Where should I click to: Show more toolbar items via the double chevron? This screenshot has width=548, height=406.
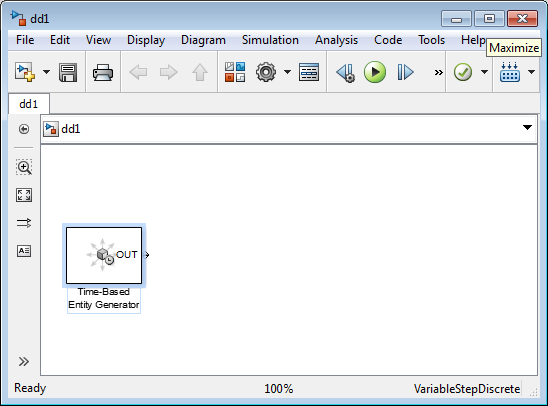439,72
